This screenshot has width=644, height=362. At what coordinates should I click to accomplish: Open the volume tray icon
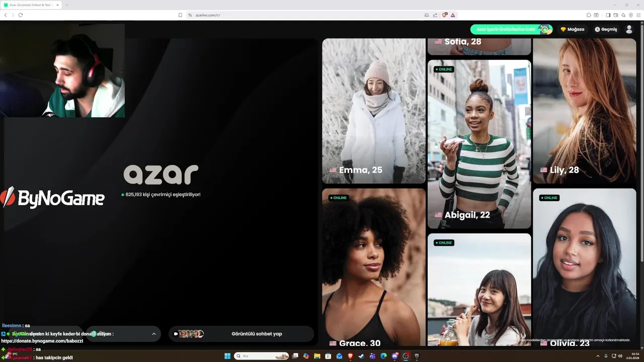coord(620,356)
